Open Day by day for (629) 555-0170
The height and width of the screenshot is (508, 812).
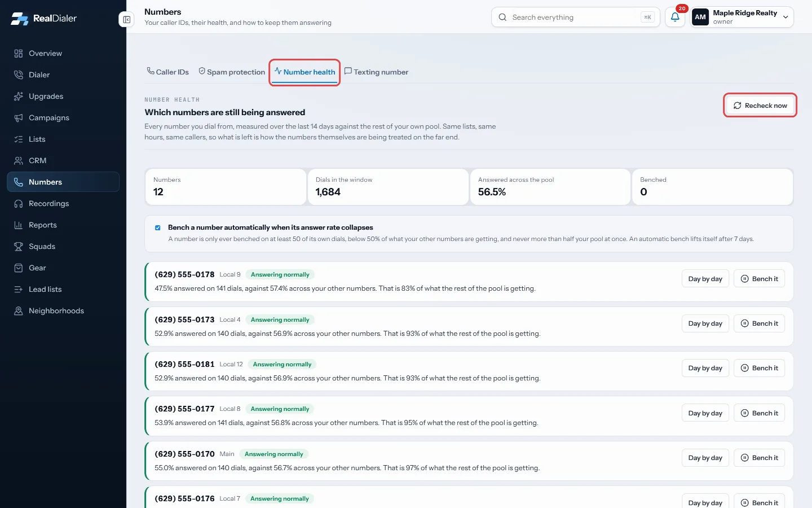click(x=705, y=458)
